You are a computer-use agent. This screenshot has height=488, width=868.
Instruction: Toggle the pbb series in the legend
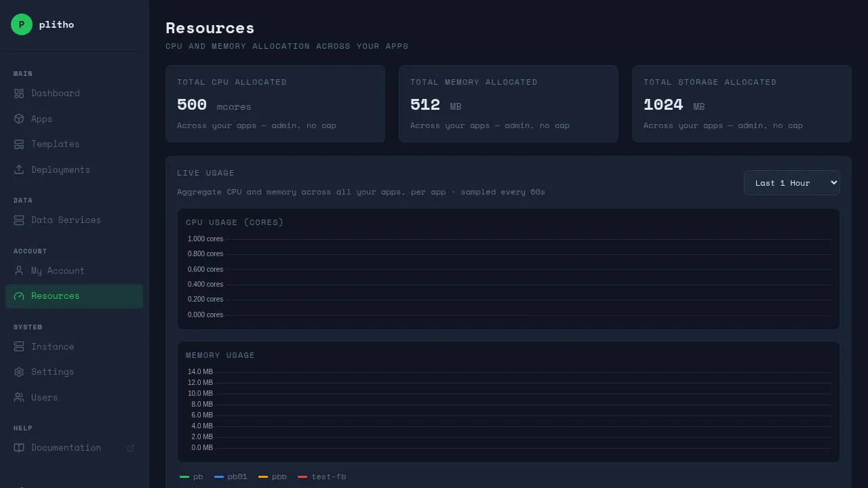[273, 476]
